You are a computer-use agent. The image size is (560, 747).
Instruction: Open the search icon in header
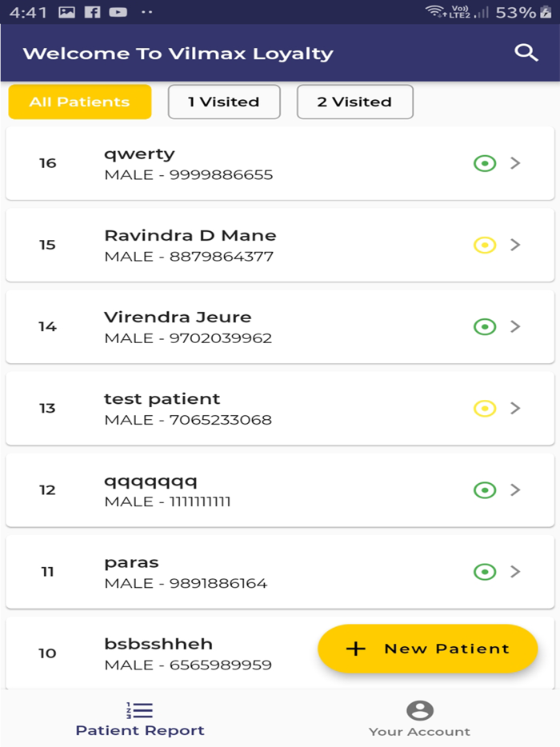click(x=526, y=53)
